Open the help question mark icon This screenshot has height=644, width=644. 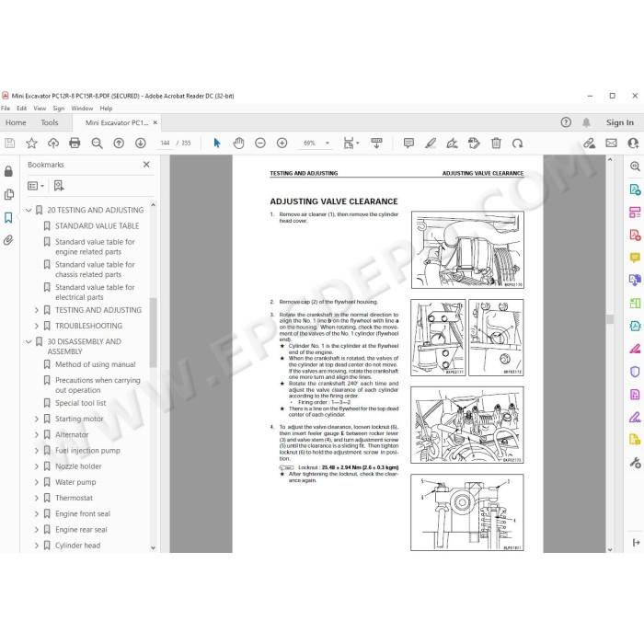(566, 122)
